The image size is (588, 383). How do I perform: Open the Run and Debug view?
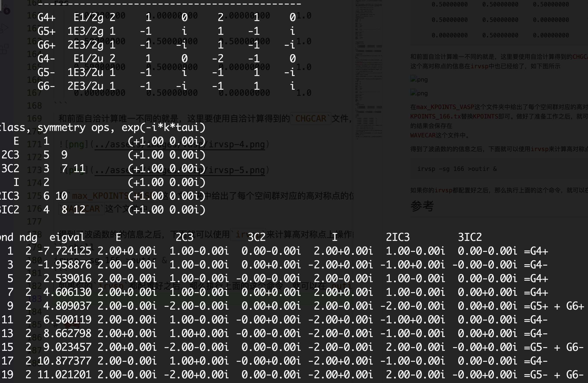[4, 28]
